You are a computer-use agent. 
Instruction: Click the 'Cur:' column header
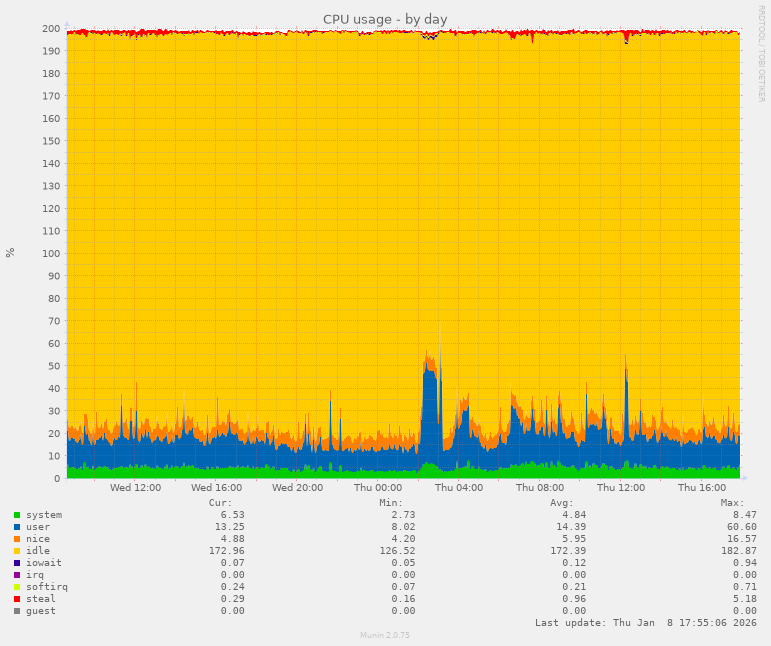pos(220,503)
